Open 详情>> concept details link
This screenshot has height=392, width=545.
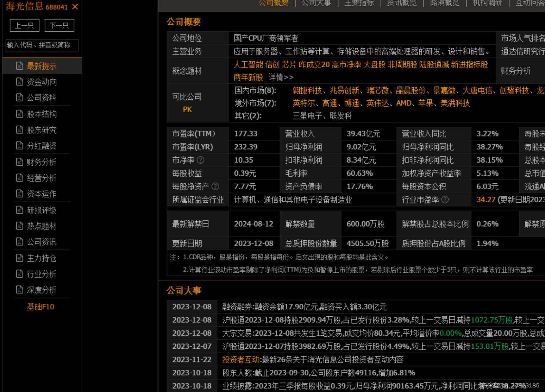(x=281, y=77)
